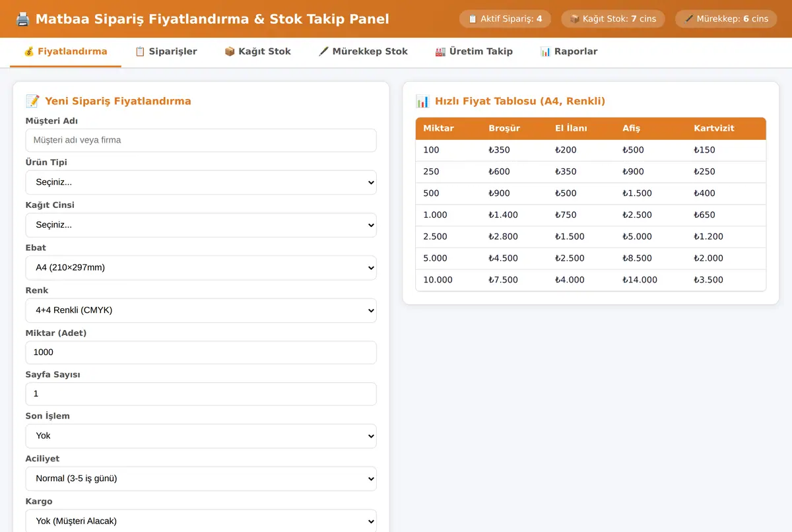
Task: Click the ₺4.500 price cell
Action: (514, 258)
